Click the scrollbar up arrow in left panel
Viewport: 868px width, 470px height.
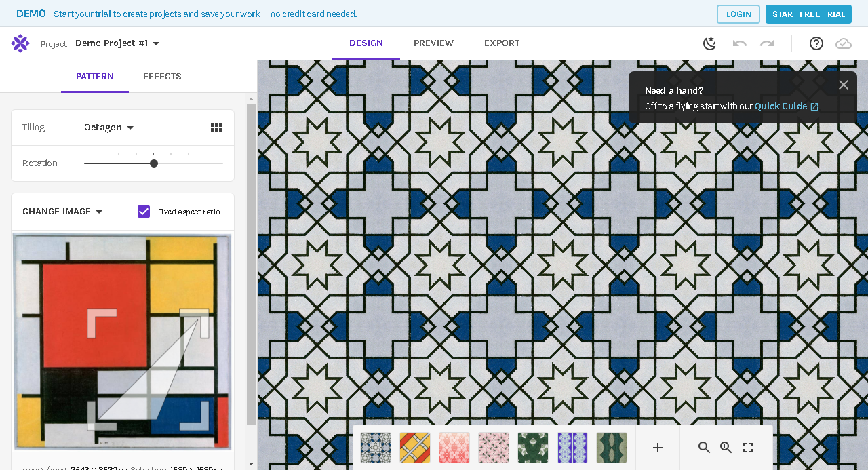point(251,98)
